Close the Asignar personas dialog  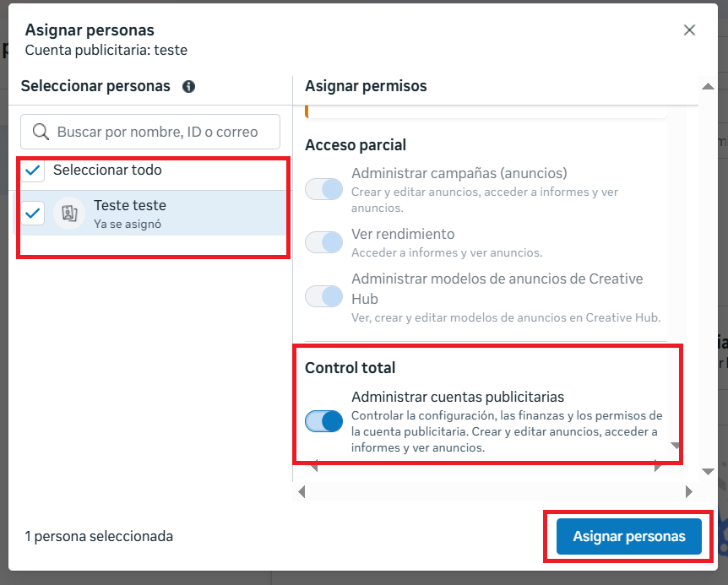[689, 30]
